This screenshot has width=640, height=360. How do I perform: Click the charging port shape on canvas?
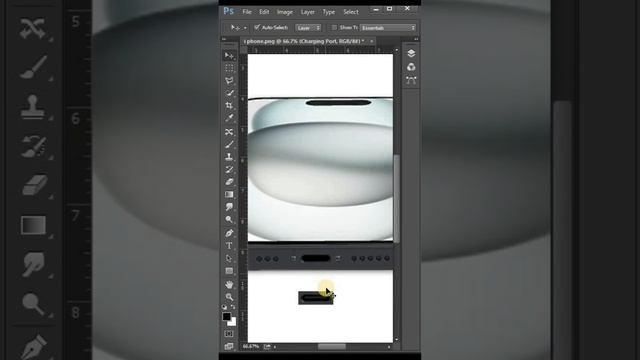point(316,298)
